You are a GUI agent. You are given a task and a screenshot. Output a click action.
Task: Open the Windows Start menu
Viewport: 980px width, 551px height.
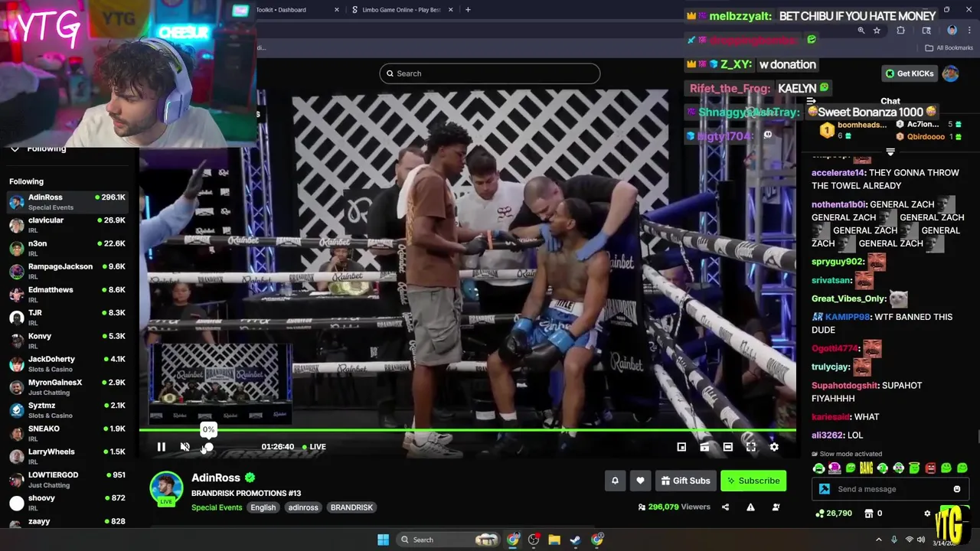click(x=383, y=540)
